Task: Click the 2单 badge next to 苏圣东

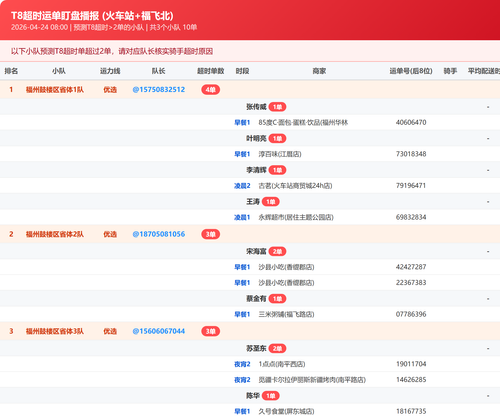Action: 277,349
